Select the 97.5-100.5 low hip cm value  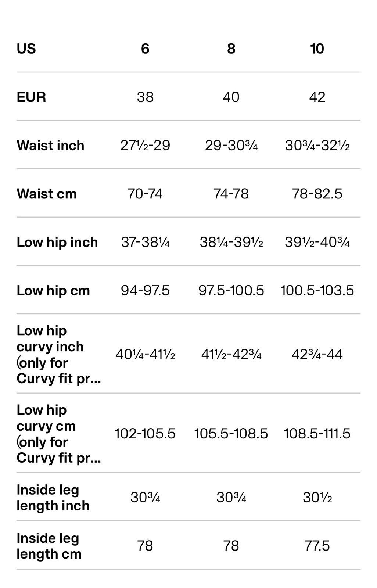tap(231, 291)
